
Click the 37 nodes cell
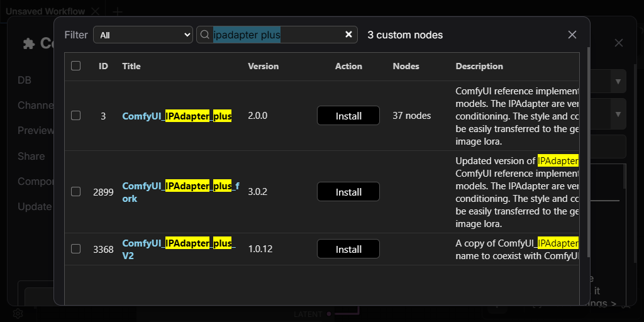(x=411, y=116)
